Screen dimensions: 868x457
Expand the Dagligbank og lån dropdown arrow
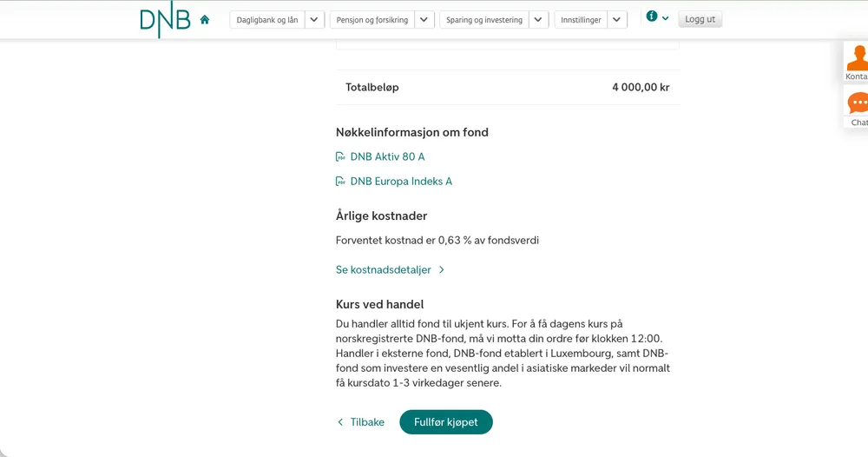coord(314,20)
